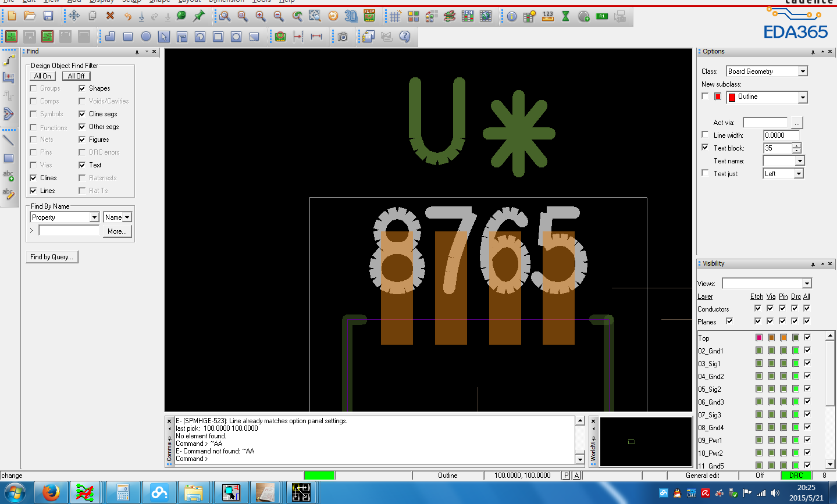
Task: Uncheck the Lines checkbox
Action: (x=33, y=191)
